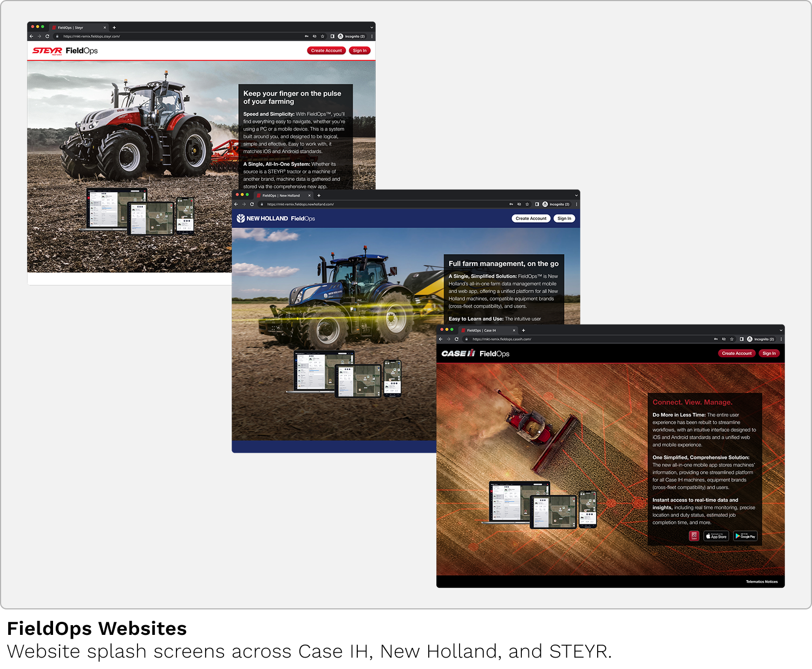Go forward in the Case IH window

[448, 339]
